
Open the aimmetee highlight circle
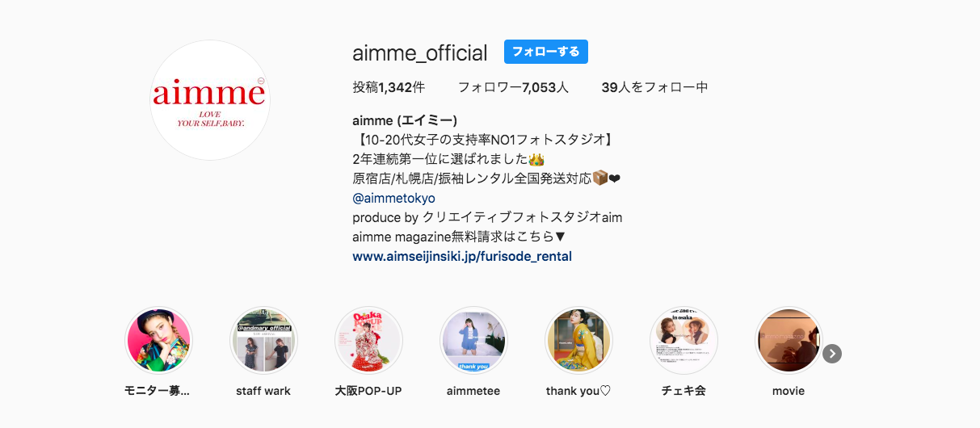473,340
